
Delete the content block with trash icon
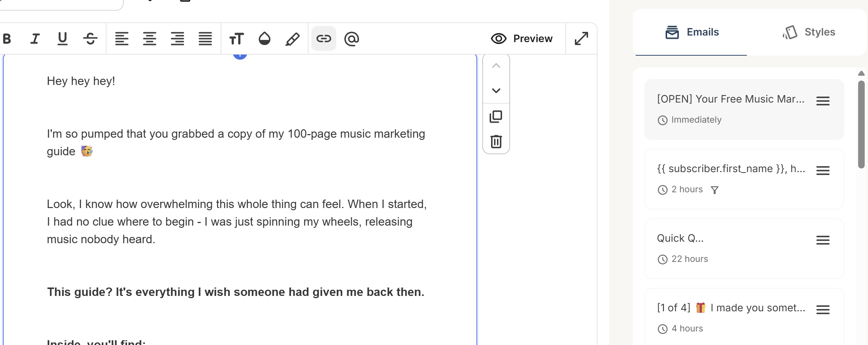click(496, 141)
